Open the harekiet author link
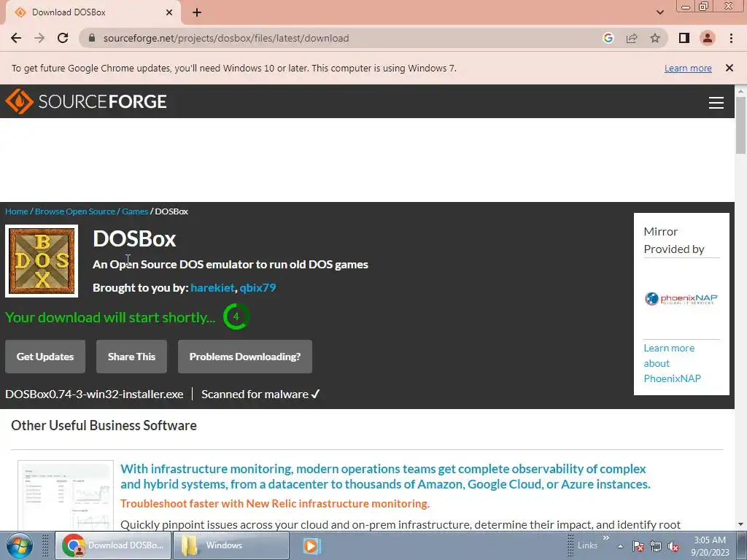747x560 pixels. coord(212,287)
